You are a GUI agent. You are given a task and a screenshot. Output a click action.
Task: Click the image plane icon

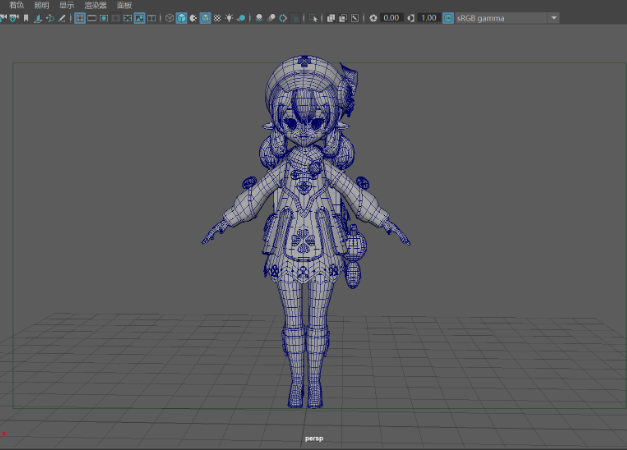click(38, 18)
